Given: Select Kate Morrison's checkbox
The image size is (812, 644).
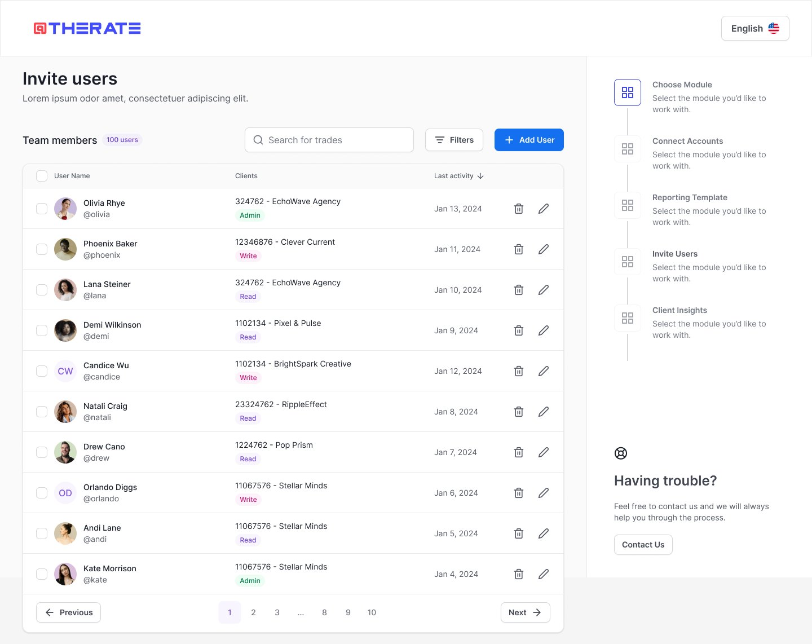Looking at the screenshot, I should [x=42, y=574].
